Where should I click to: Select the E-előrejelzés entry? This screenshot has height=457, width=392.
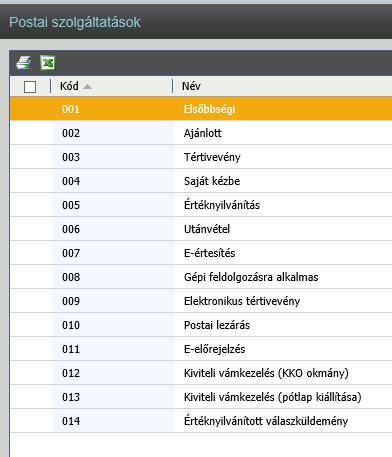(214, 349)
